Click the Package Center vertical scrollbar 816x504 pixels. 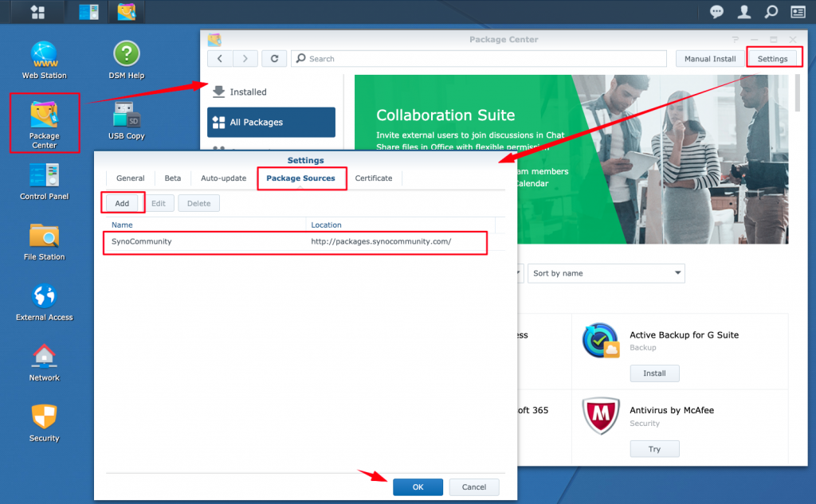[797, 94]
